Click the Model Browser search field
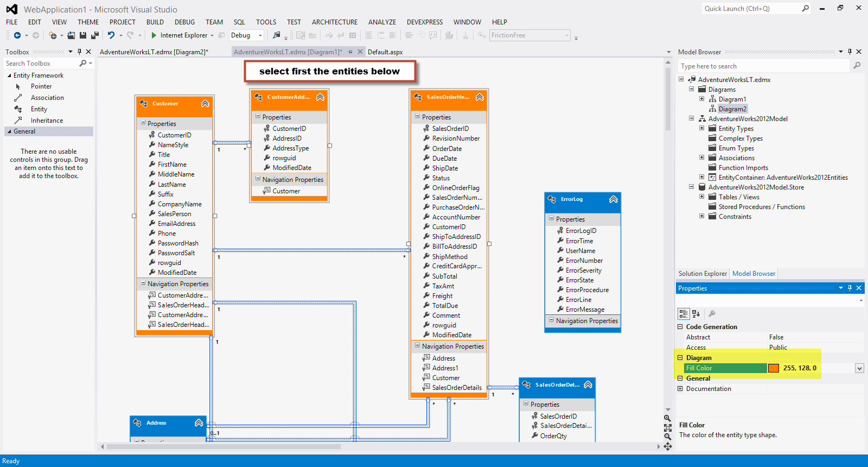The height and width of the screenshot is (467, 868). (x=764, y=66)
